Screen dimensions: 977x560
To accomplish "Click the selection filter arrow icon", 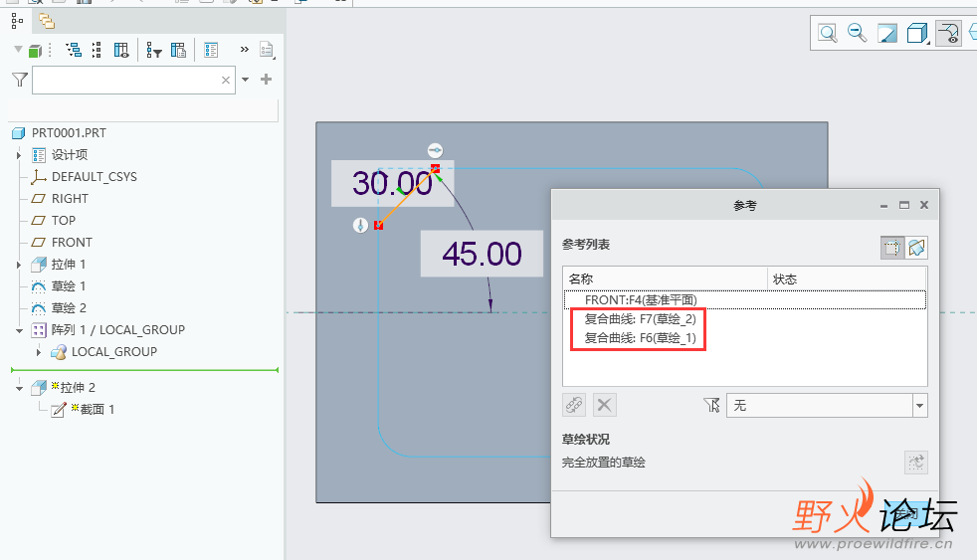I will coord(711,406).
